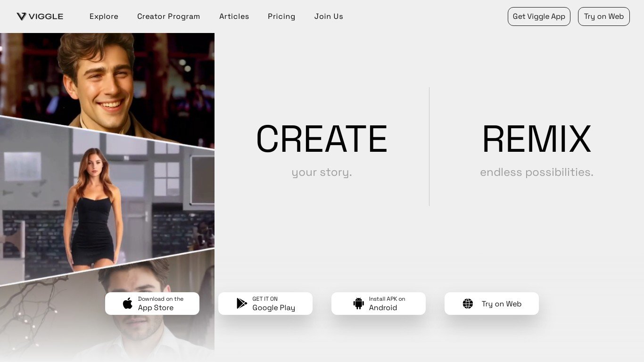Click the "your story." subtitle text

322,173
